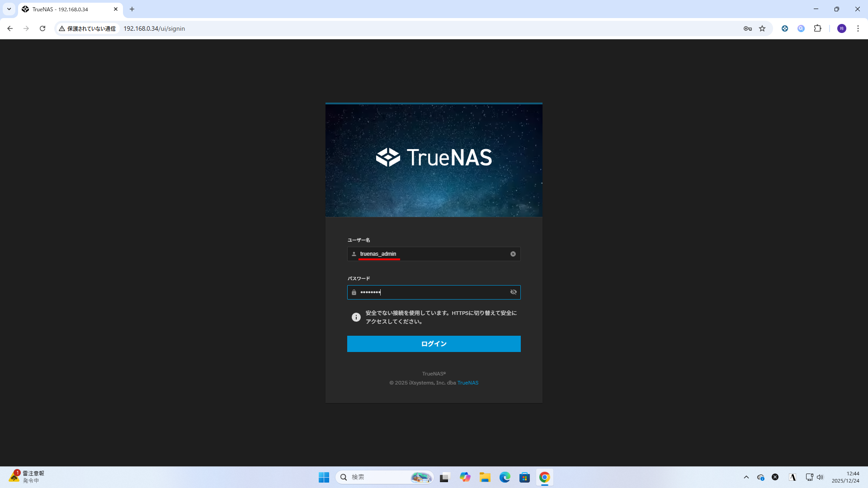The width and height of the screenshot is (868, 488).
Task: Show hidden system tray icons
Action: coord(746,477)
